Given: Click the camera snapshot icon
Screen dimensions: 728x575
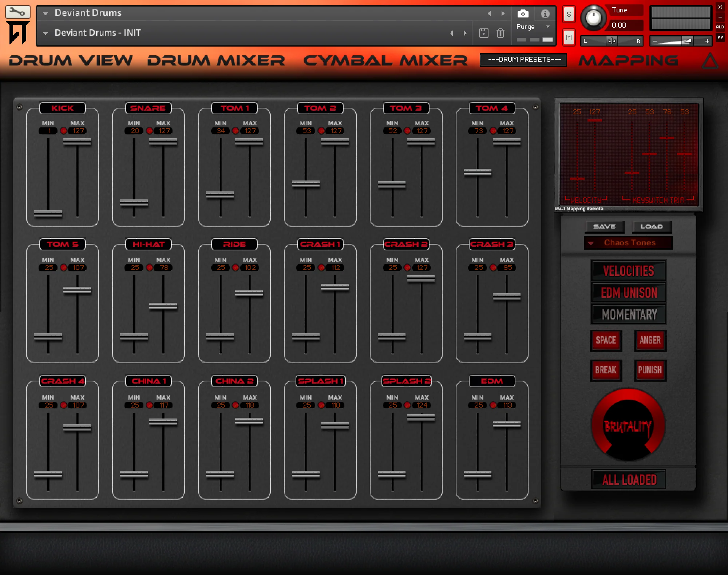Looking at the screenshot, I should (523, 14).
